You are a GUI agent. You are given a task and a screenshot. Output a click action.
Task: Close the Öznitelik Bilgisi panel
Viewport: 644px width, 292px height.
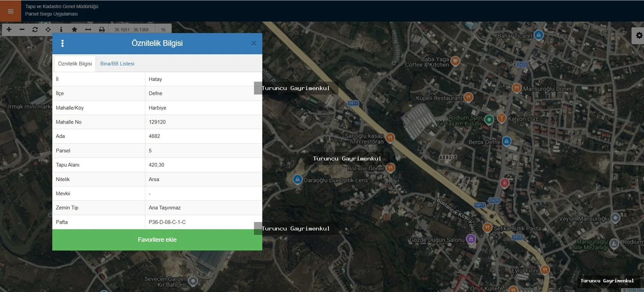[254, 43]
